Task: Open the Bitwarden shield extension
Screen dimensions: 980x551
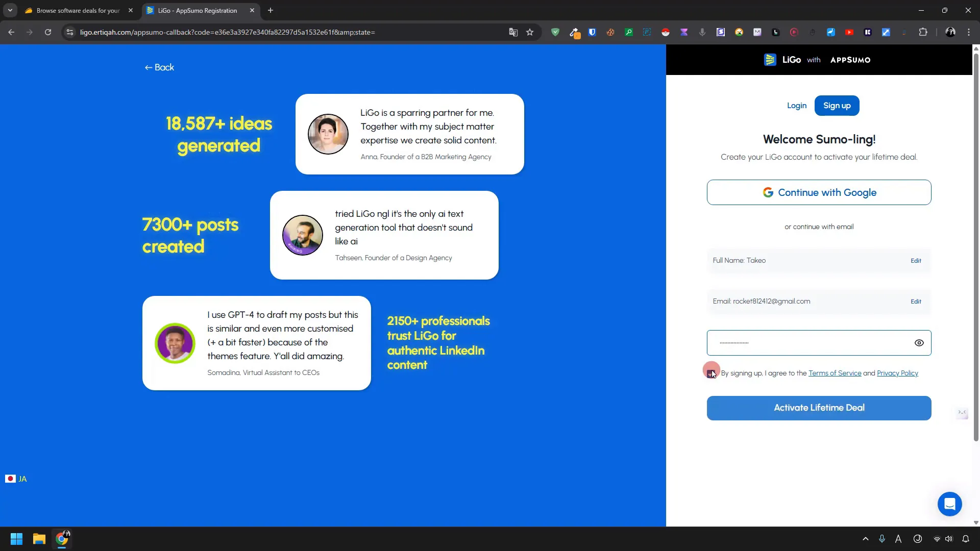Action: point(592,32)
